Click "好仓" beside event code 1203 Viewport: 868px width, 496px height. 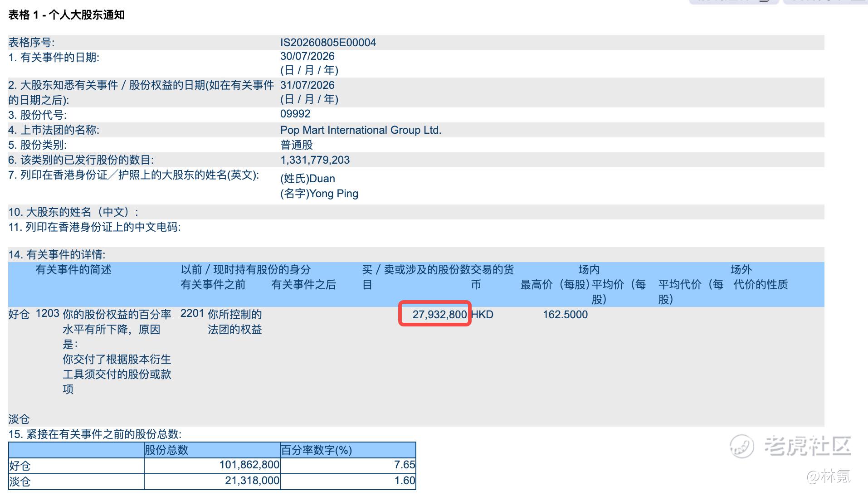pos(19,314)
